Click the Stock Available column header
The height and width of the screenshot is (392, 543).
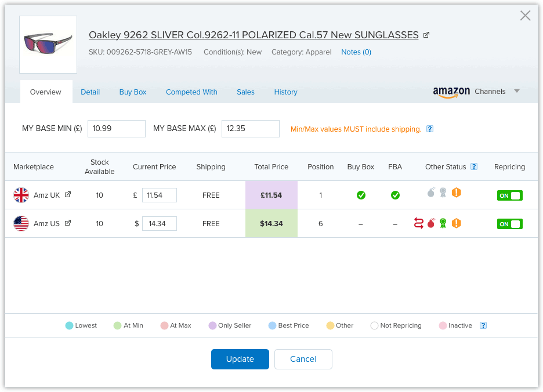(x=100, y=167)
